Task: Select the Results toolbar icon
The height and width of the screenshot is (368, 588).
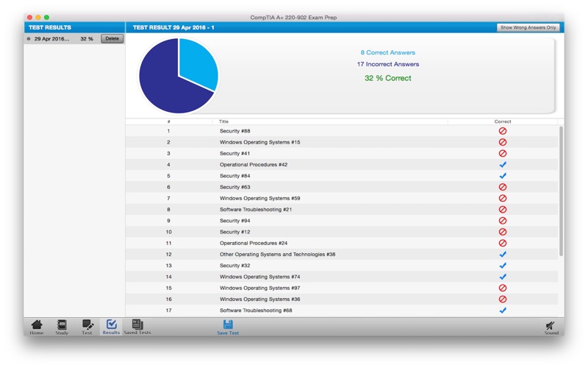Action: point(111,327)
